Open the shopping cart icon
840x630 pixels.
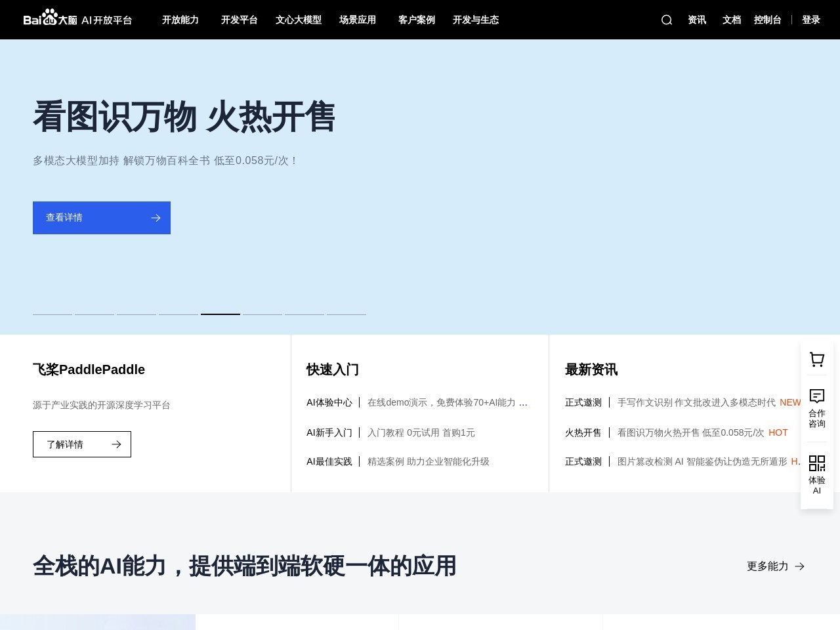817,360
